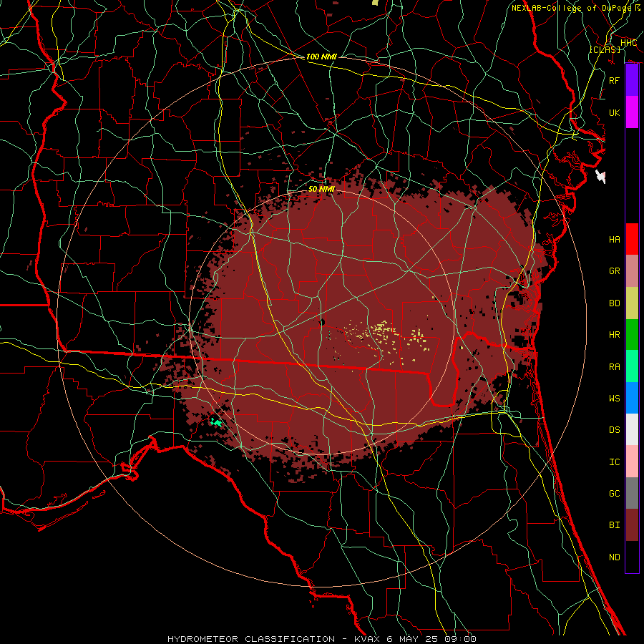644x644 pixels.
Task: Click the "HHC" product code text
Action: (628, 43)
